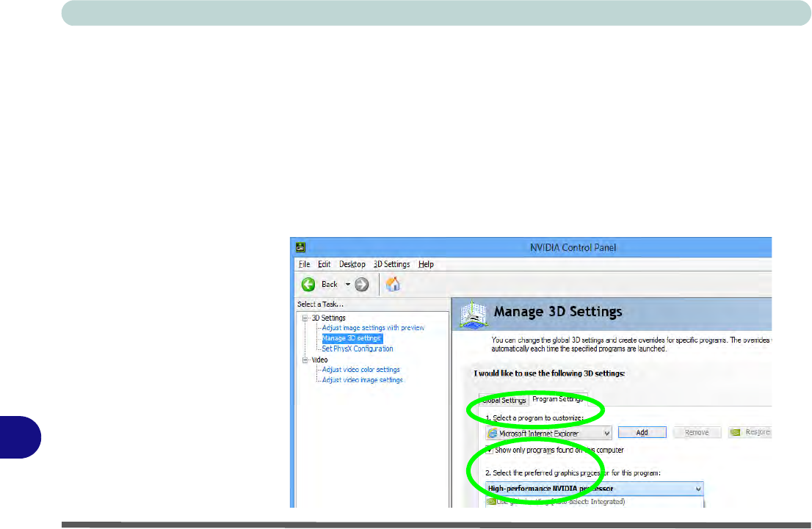The height and width of the screenshot is (529, 812).
Task: Go to Home via house icon
Action: [393, 284]
